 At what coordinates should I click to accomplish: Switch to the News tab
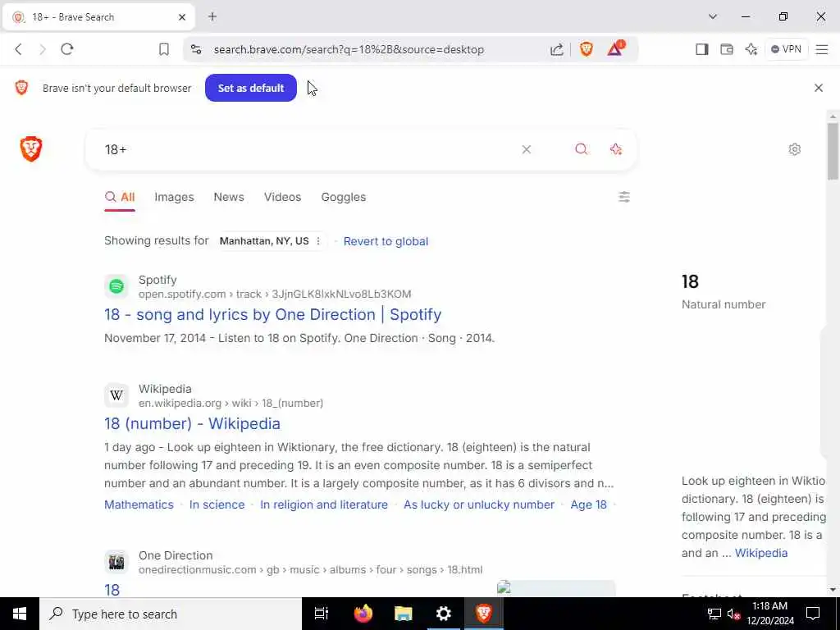(229, 197)
